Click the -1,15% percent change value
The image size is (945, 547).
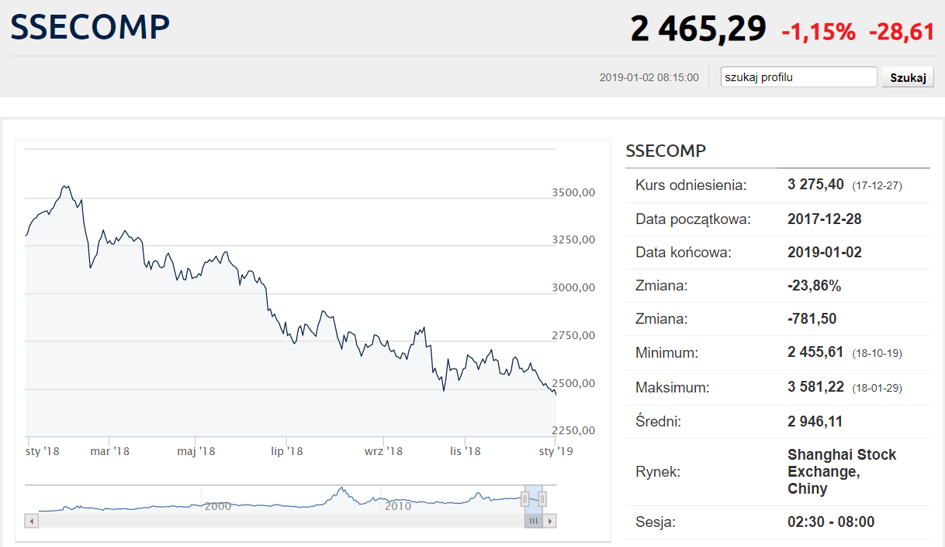(818, 32)
